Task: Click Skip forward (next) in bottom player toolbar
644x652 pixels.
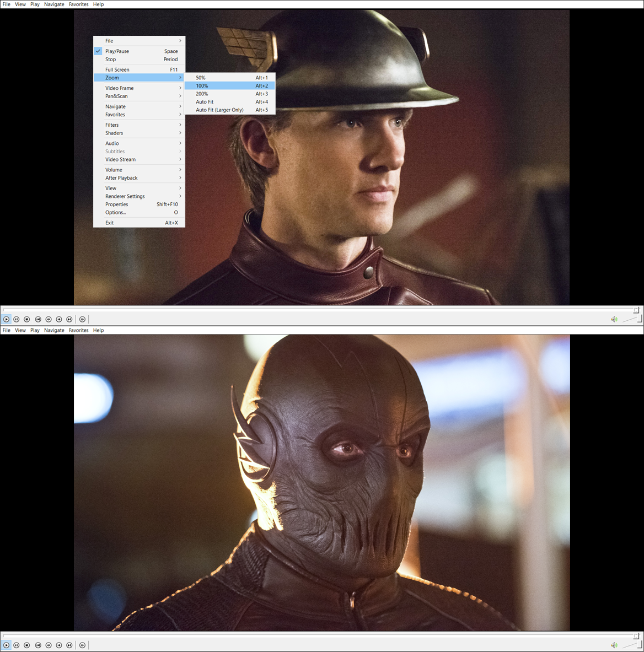Action: click(x=69, y=645)
